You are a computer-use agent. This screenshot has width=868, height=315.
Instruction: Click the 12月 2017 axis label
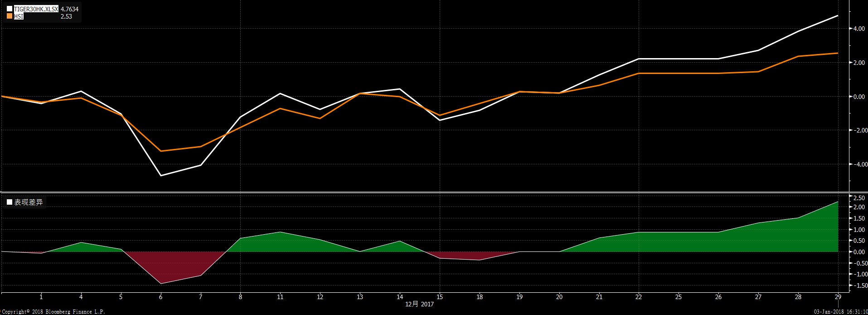(x=419, y=304)
